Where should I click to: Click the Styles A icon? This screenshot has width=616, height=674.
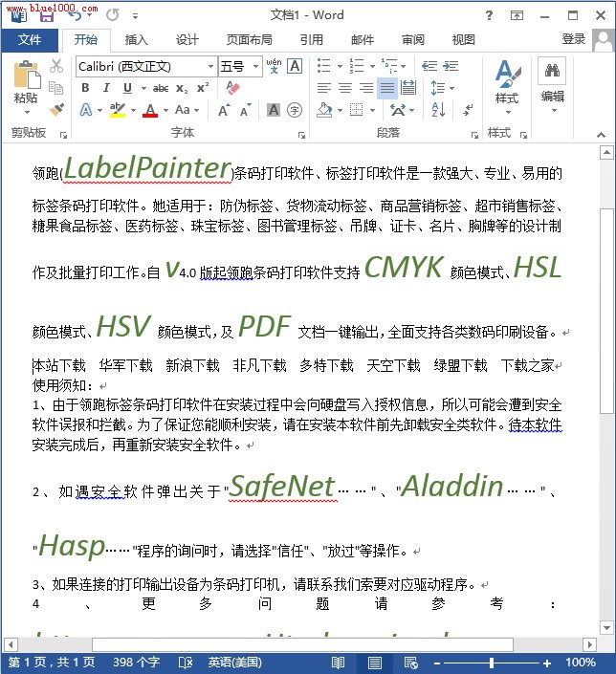508,74
